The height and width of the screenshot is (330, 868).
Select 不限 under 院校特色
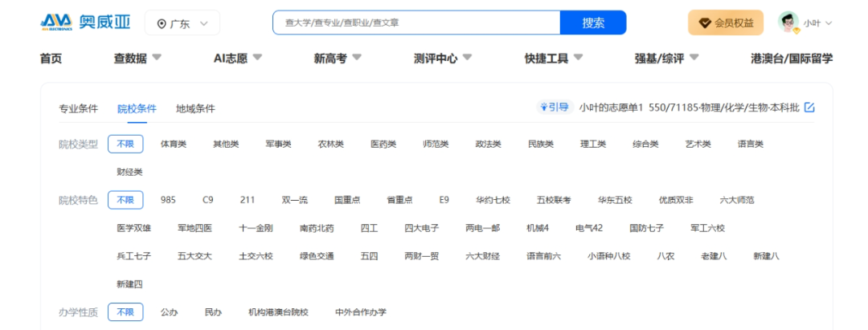[125, 200]
